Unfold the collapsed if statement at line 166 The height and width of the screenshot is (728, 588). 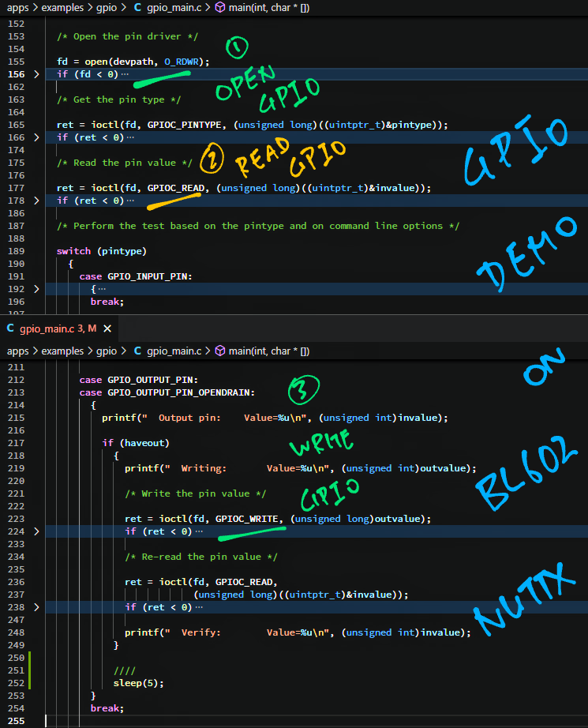click(36, 137)
